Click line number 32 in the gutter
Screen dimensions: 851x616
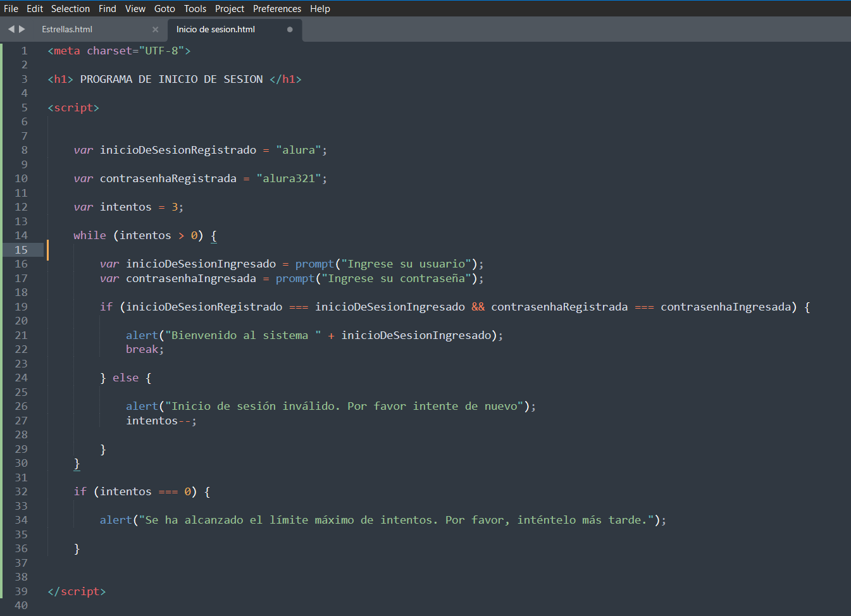(21, 491)
